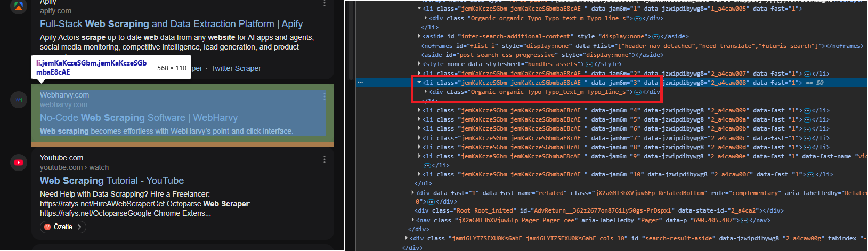Click ellipsis in div Organic under data-jam6m="1"

[x=638, y=18]
